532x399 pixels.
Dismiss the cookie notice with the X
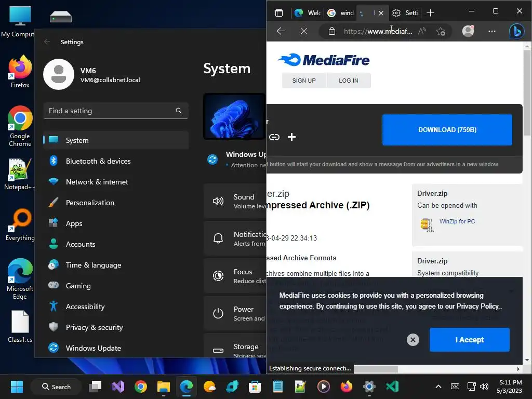coord(413,340)
